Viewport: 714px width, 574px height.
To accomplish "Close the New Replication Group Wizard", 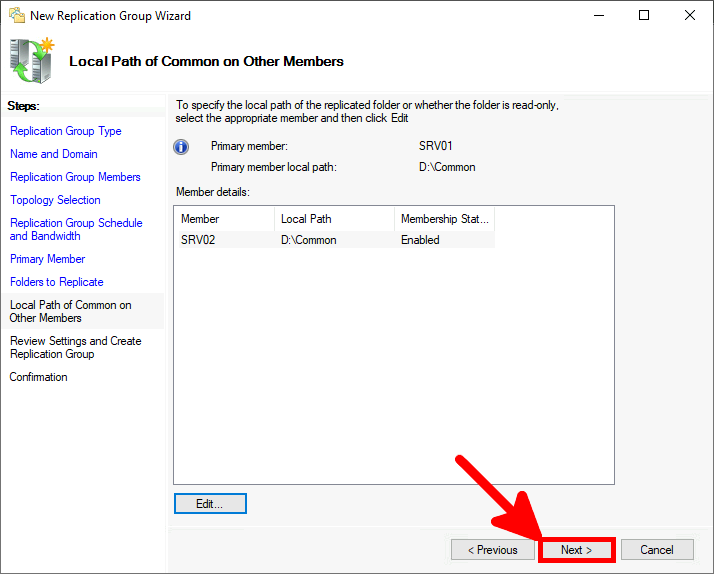I will tap(690, 15).
